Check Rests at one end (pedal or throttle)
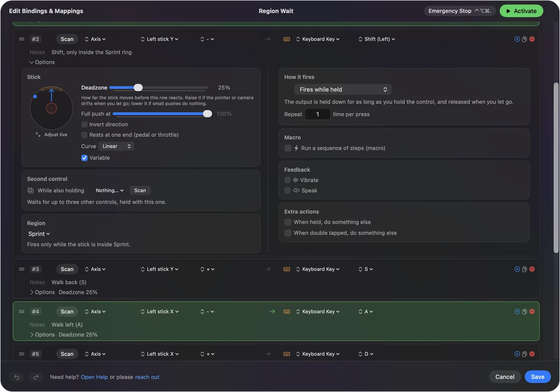Viewport: 560px width, 392px height. click(84, 135)
